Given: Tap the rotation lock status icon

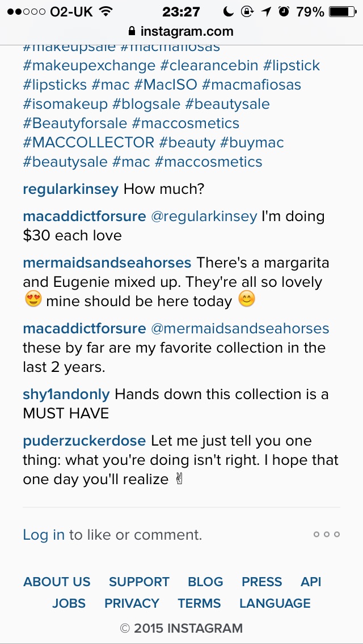Looking at the screenshot, I should point(247,12).
